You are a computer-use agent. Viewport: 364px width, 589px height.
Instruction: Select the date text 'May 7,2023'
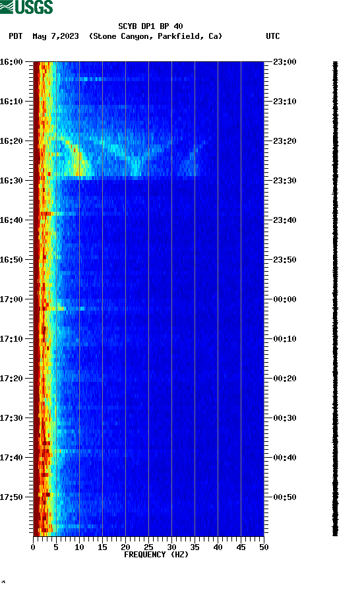pos(55,36)
